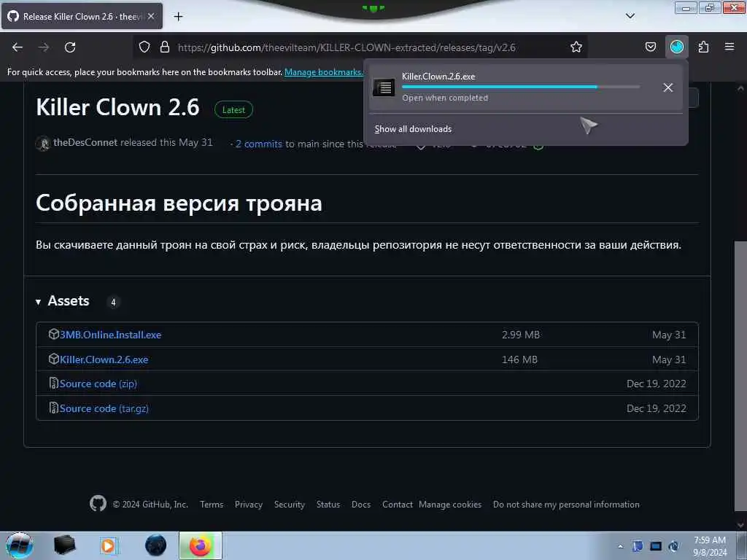Collapse the Assets section triangle

point(38,302)
